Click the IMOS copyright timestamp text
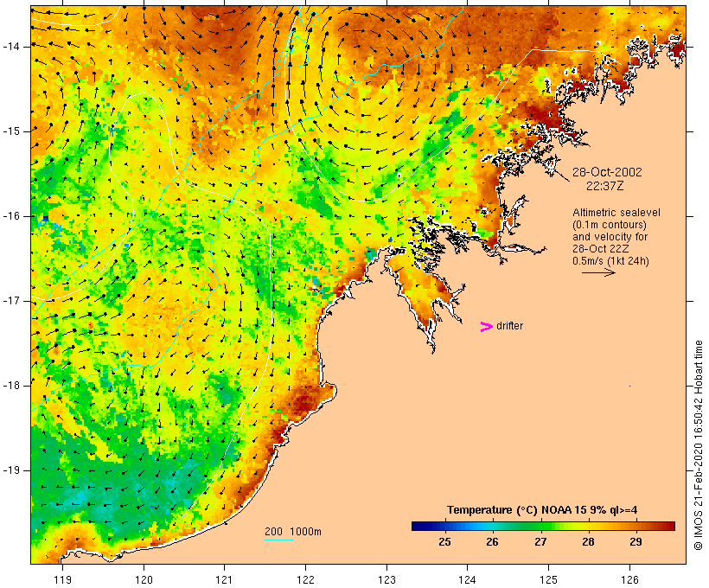This screenshot has height=588, width=709. [x=699, y=445]
